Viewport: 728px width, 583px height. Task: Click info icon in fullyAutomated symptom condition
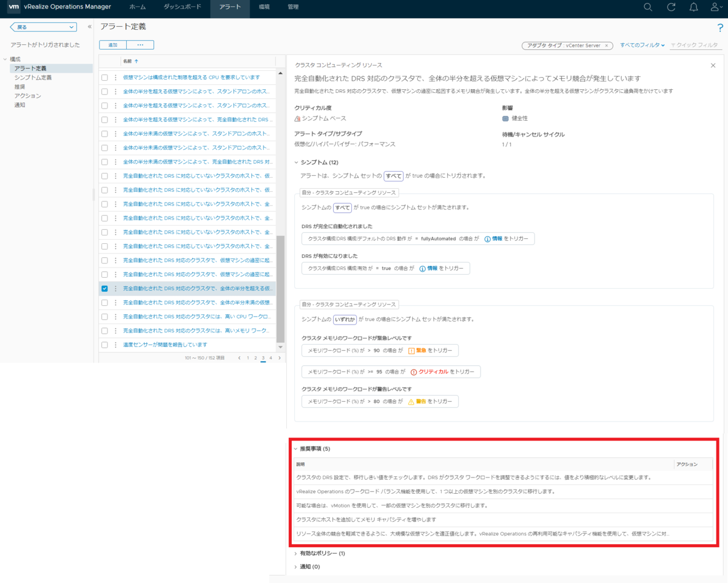[487, 239]
